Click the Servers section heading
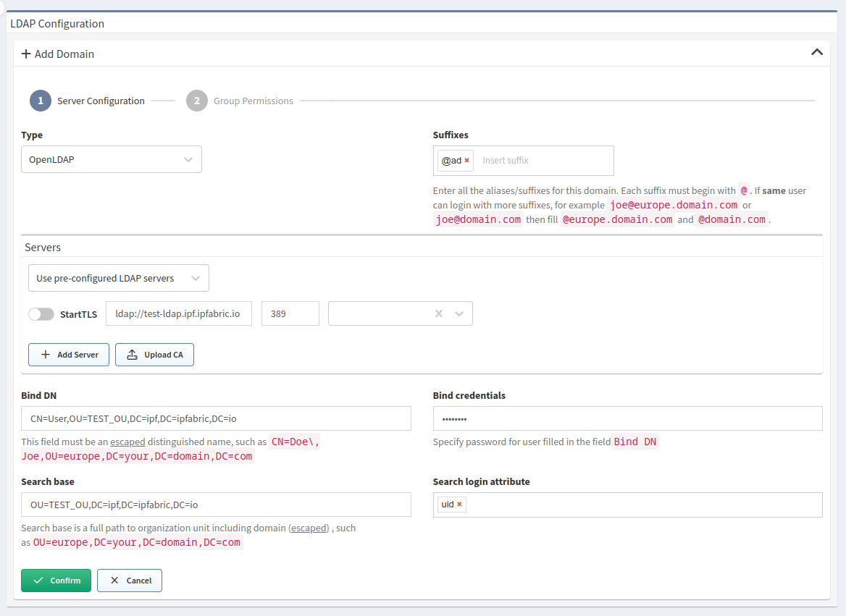 (43, 247)
